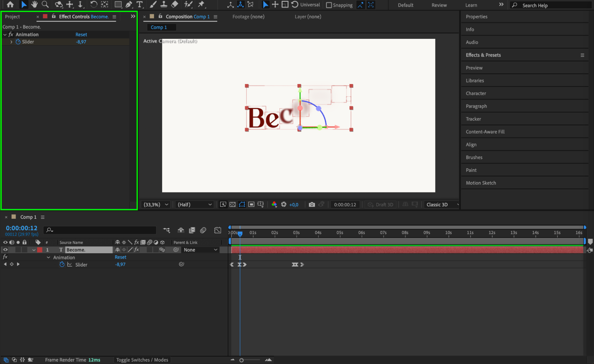Select the Zoom tool in toolbar
594x364 pixels.
[x=45, y=4]
